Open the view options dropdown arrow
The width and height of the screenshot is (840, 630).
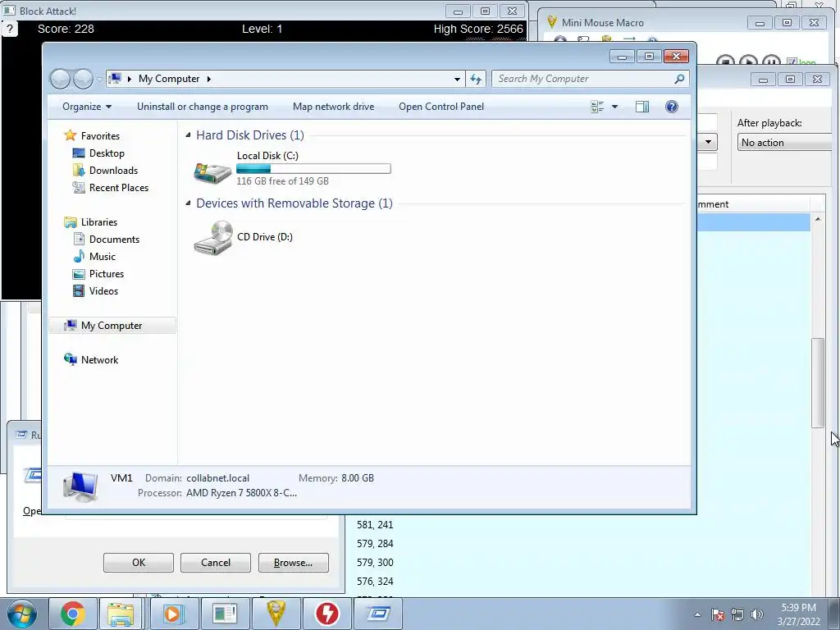(615, 107)
